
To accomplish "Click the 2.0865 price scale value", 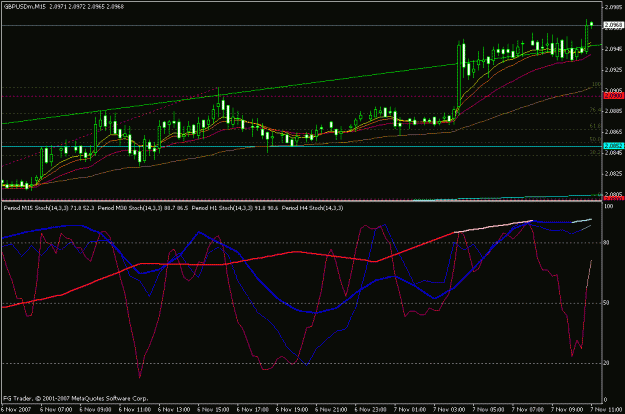I will pyautogui.click(x=614, y=132).
